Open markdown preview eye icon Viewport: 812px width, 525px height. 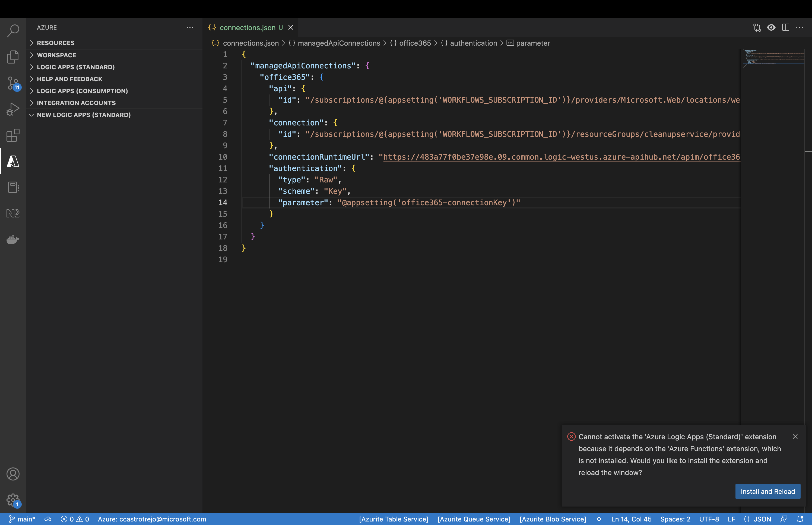[x=771, y=28]
